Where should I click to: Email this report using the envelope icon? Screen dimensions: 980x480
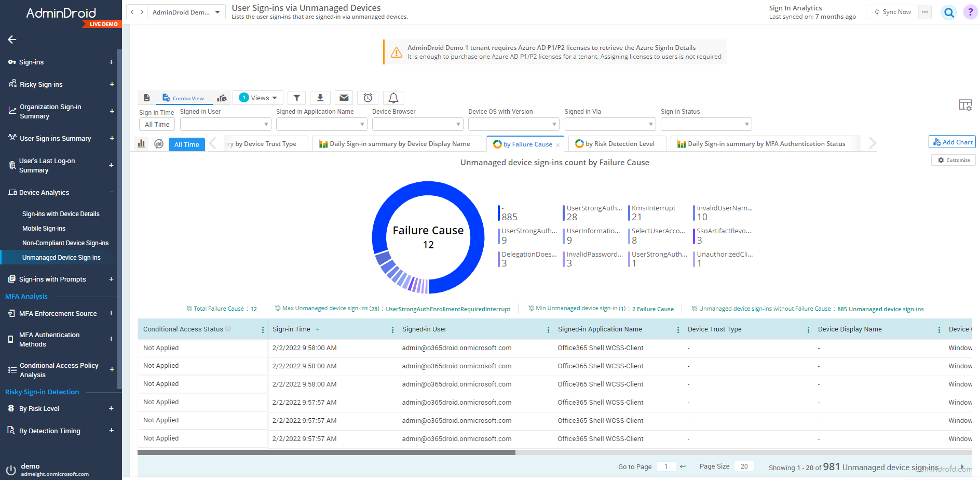click(x=344, y=98)
